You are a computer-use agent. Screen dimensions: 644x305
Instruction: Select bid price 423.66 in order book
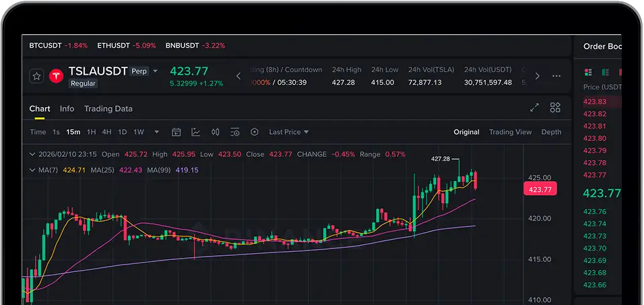click(x=595, y=285)
